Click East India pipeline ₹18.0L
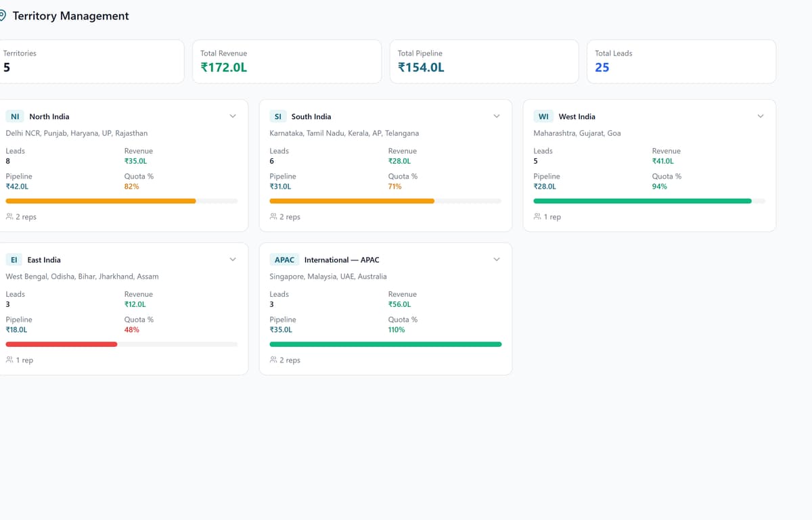This screenshot has width=812, height=520. (17, 329)
